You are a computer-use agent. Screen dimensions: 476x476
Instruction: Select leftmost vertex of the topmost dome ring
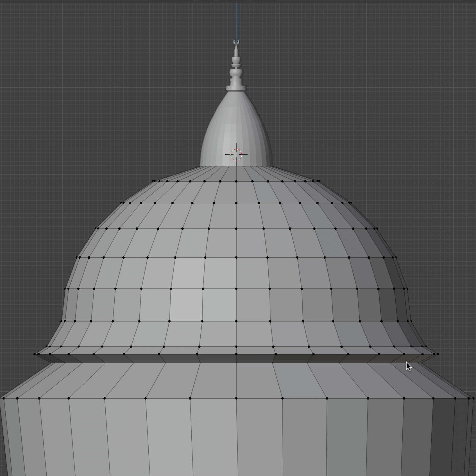[153, 181]
